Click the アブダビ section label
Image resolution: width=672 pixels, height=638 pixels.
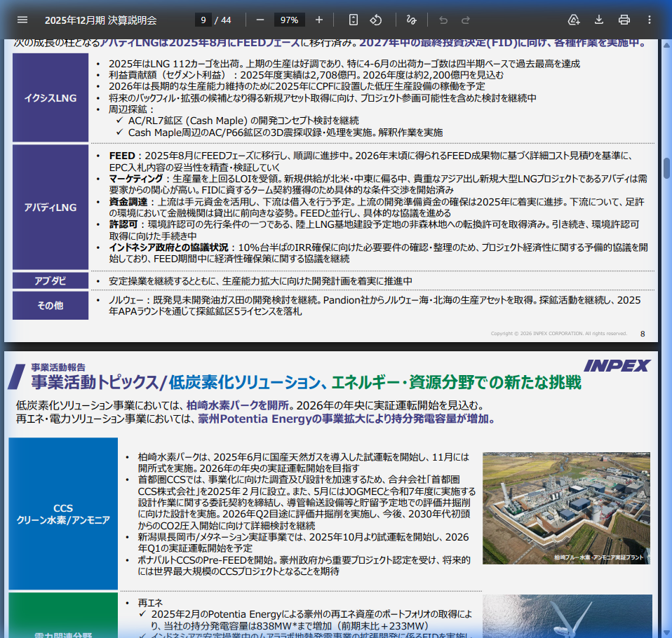pos(51,280)
